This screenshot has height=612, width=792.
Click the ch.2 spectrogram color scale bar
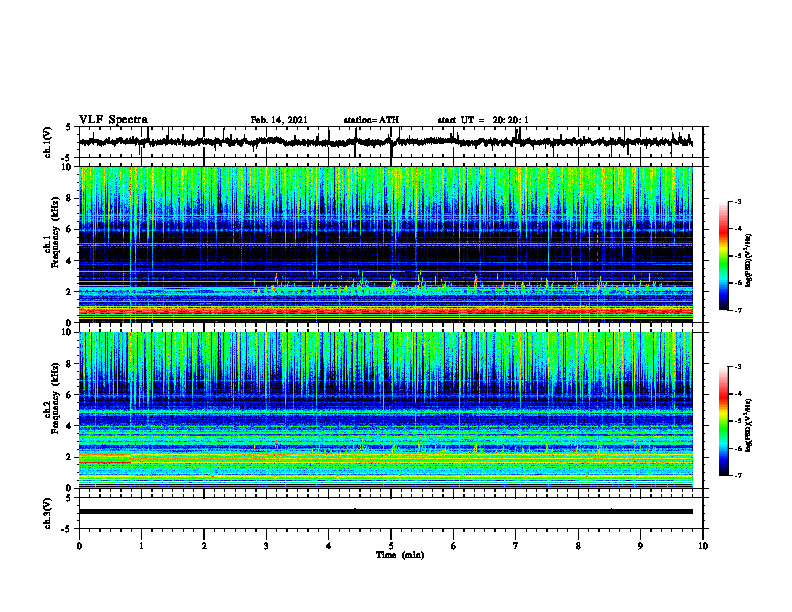tap(723, 421)
